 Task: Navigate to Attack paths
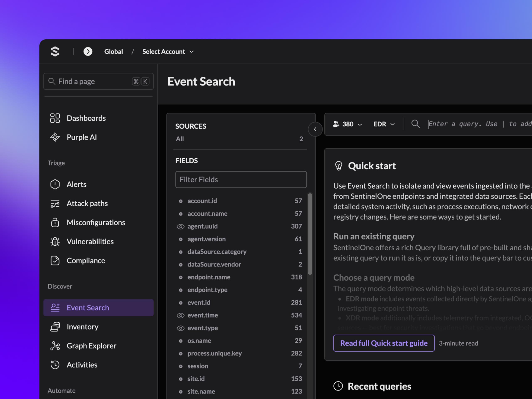(x=98, y=203)
